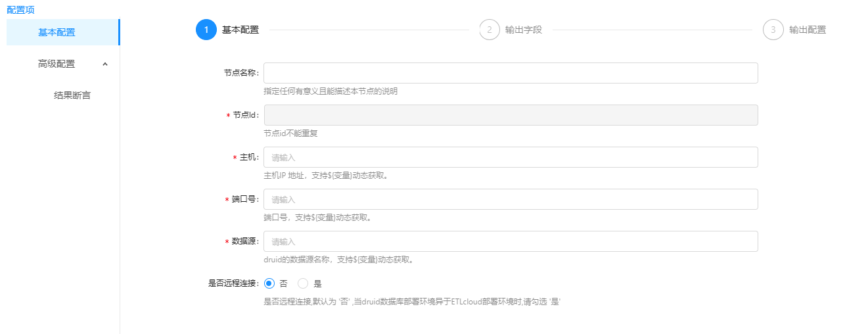The image size is (868, 334).
Task: Click into the 主机 input field
Action: point(511,157)
